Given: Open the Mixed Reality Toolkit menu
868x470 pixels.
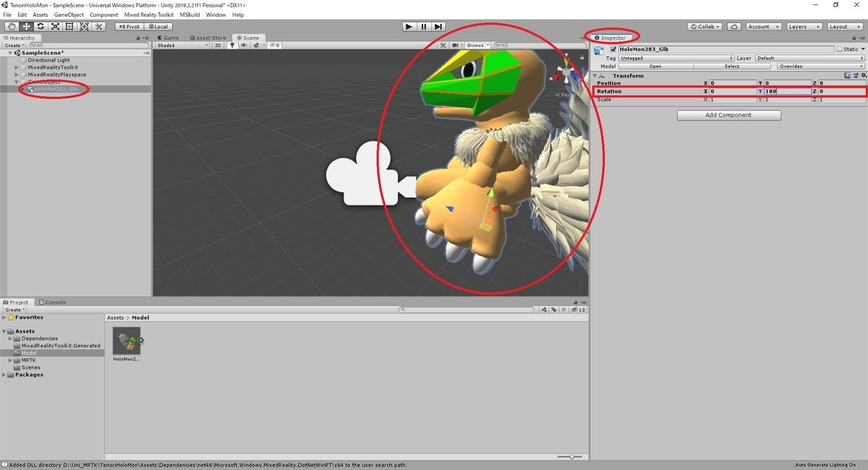Looking at the screenshot, I should coord(148,14).
